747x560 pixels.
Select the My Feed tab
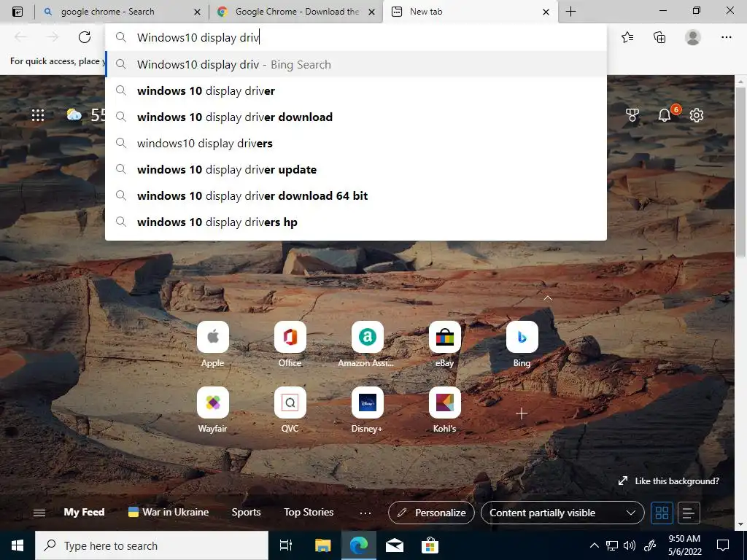pos(84,513)
